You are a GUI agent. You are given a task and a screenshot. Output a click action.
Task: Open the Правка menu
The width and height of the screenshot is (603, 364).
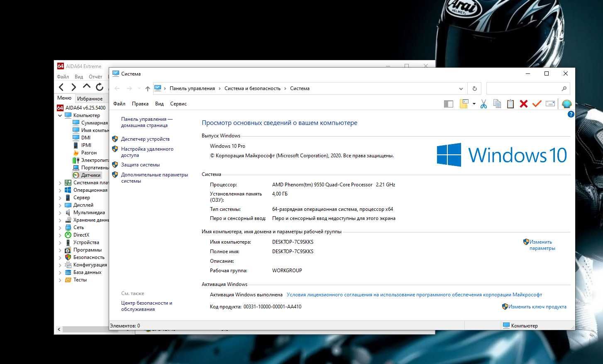tap(140, 104)
